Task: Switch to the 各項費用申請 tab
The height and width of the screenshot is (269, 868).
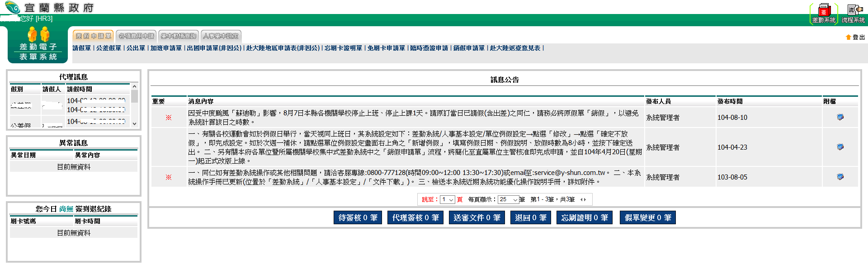Action: point(136,36)
